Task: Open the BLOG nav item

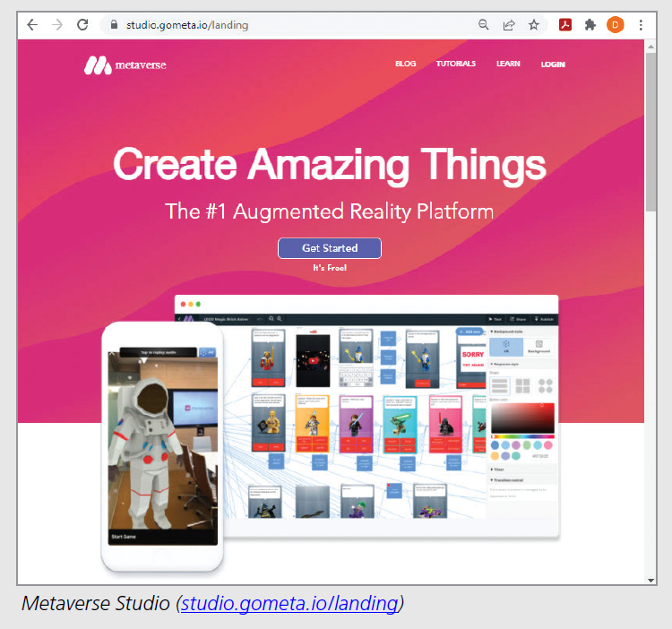Action: [x=405, y=64]
